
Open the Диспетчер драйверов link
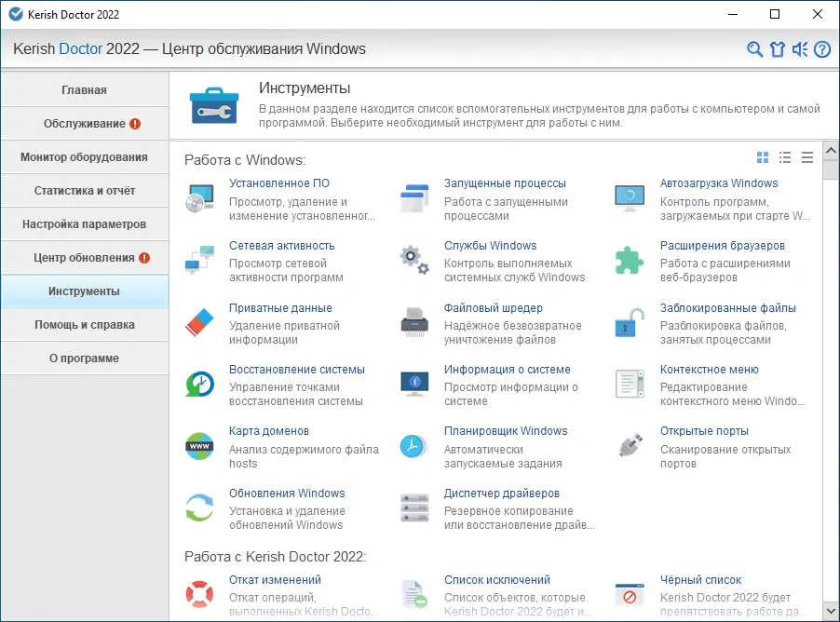coord(501,494)
